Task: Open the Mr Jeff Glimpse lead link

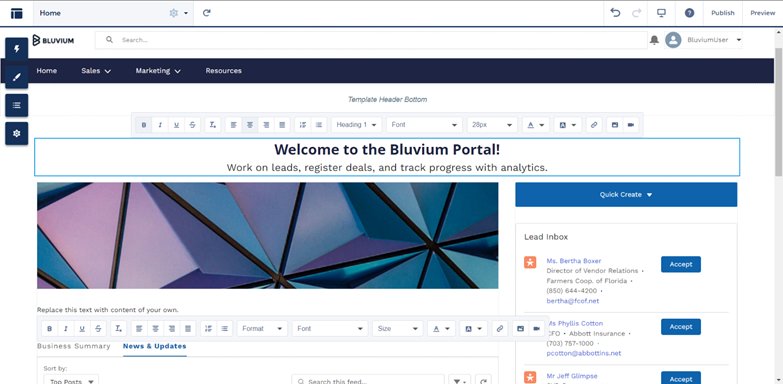Action: pos(572,376)
